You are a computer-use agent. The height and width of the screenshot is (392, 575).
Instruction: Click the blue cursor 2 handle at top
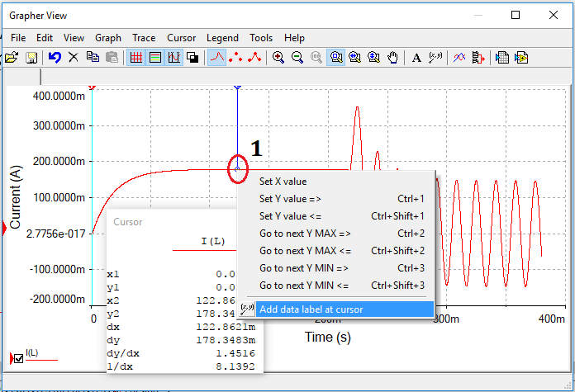coord(237,87)
